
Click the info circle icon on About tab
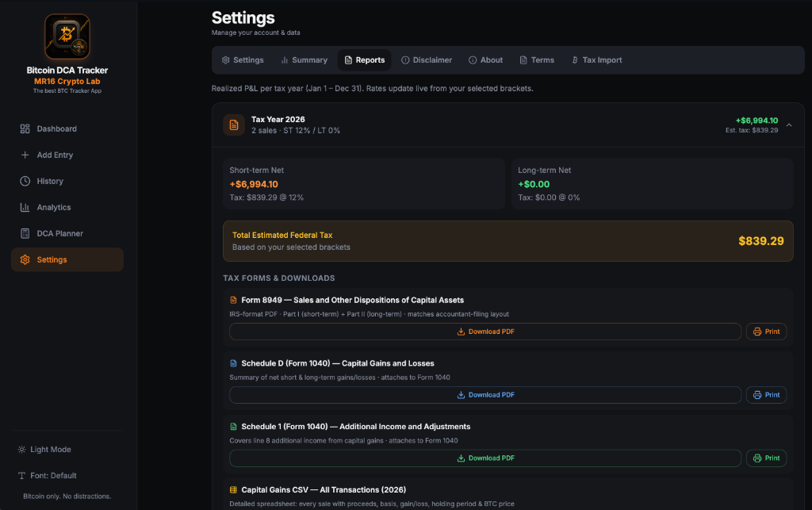[473, 60]
